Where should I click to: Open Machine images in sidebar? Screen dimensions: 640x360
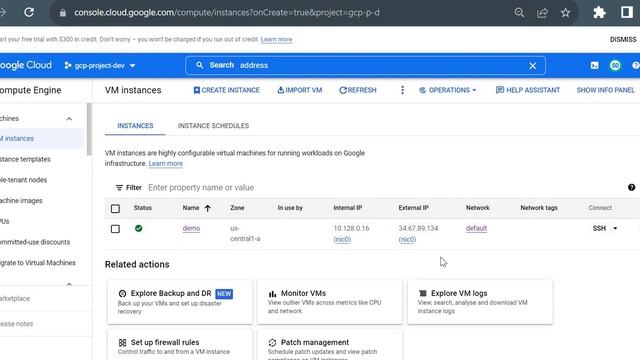(x=21, y=201)
